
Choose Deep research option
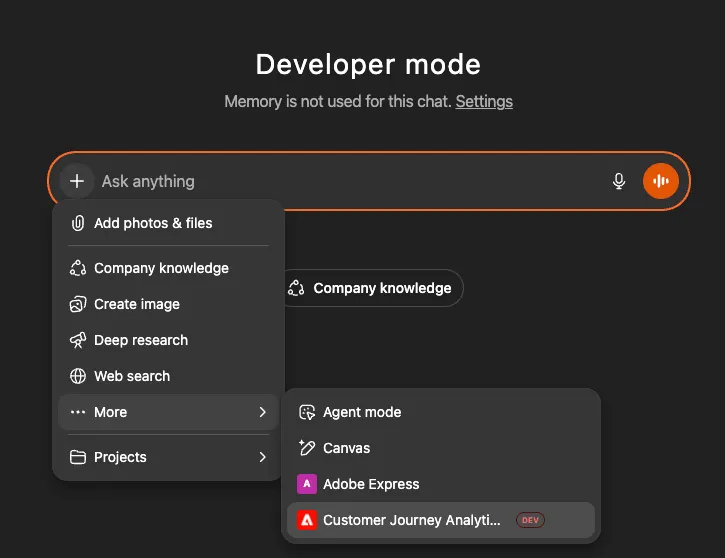click(x=168, y=340)
